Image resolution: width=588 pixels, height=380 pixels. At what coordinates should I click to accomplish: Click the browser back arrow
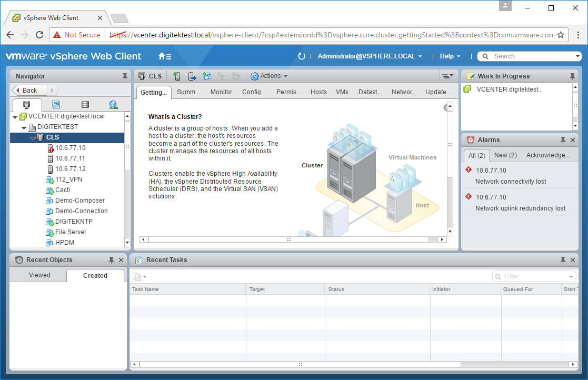pyautogui.click(x=10, y=35)
